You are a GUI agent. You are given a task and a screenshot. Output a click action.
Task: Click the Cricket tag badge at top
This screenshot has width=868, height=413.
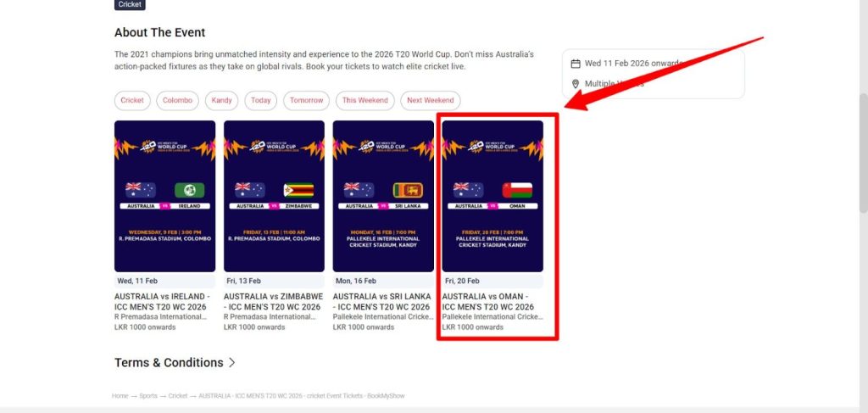[130, 4]
